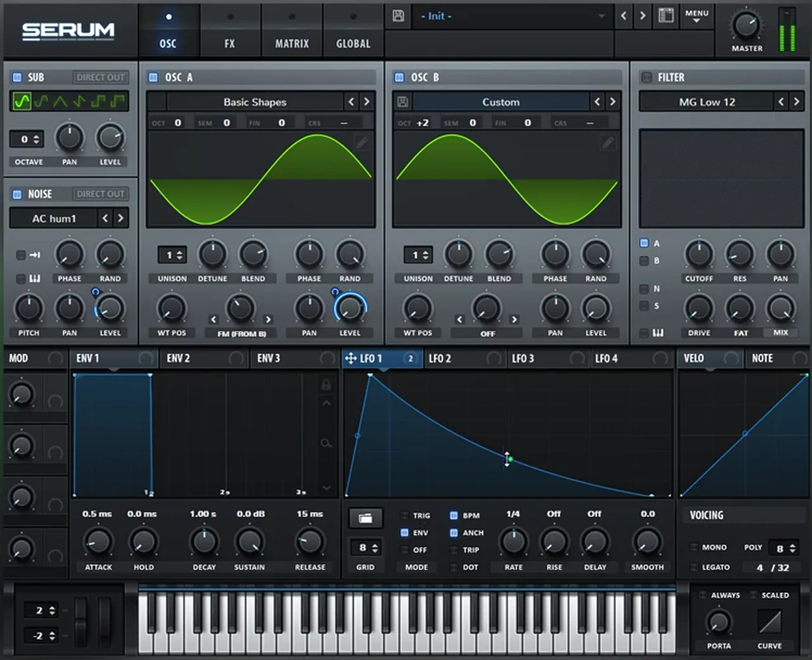Open the MENU dropdown

click(697, 16)
